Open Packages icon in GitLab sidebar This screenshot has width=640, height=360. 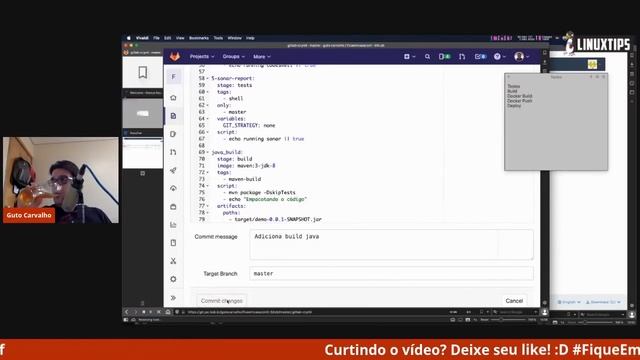click(x=173, y=207)
